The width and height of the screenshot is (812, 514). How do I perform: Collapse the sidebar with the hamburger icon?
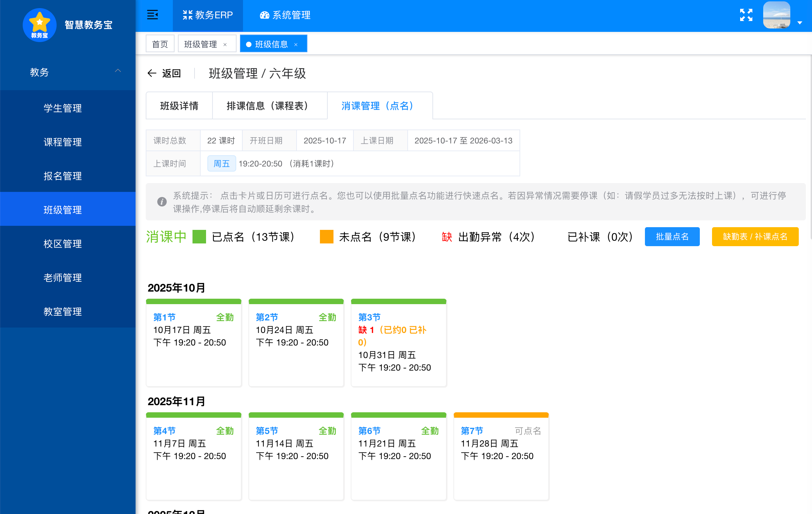[x=153, y=15]
